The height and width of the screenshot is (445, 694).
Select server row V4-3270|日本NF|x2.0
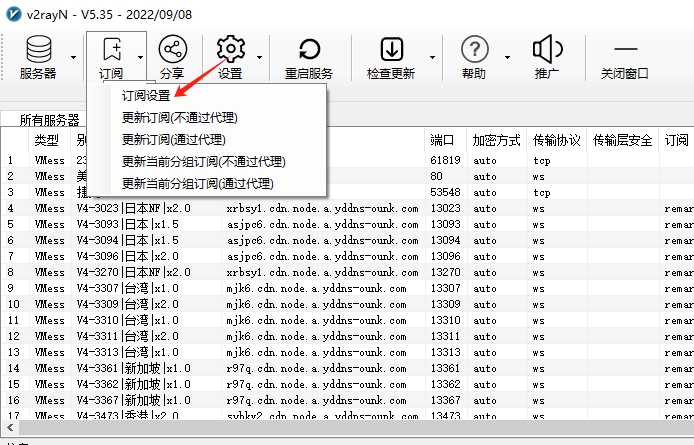[347, 272]
